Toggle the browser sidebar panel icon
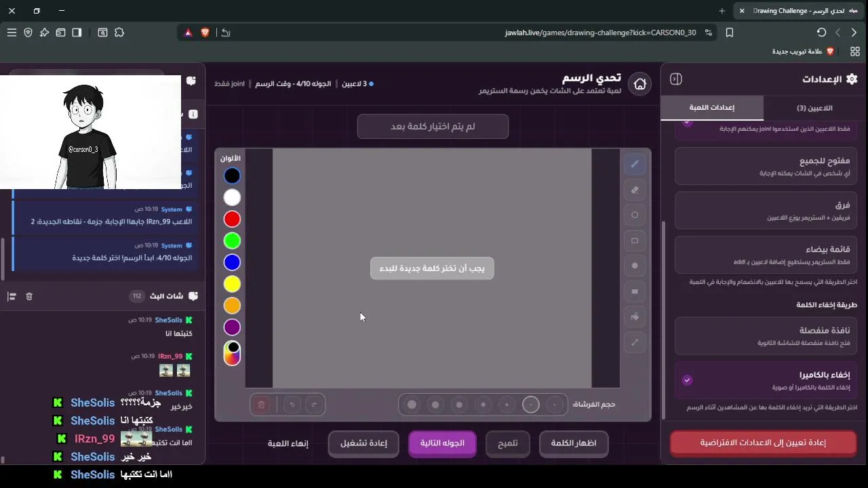868x488 pixels. coord(77,33)
